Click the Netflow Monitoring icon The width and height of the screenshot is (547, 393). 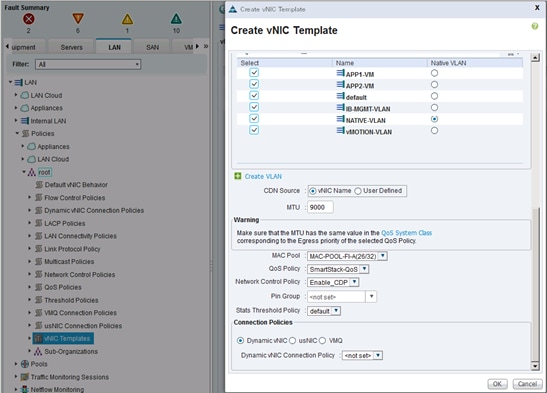click(25, 390)
